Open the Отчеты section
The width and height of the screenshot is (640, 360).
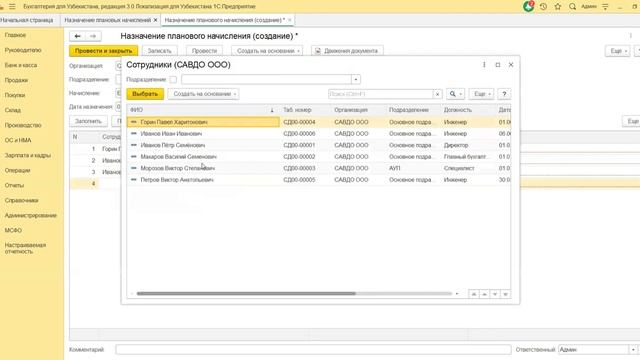tap(14, 185)
